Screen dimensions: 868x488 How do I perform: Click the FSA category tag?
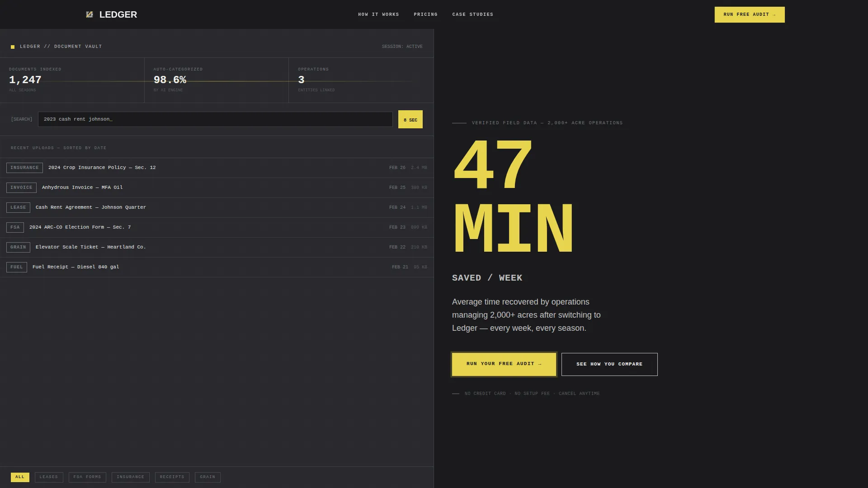[x=15, y=227]
